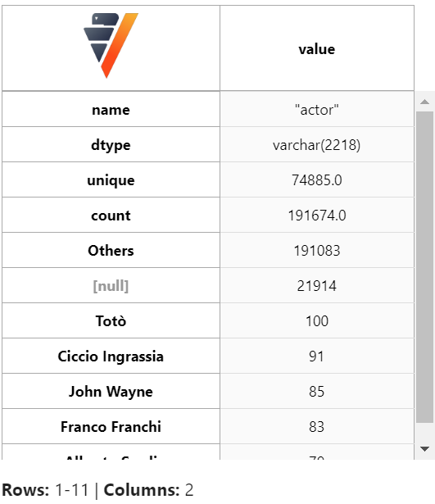Select the 'John Wayne' row label

tap(111, 391)
